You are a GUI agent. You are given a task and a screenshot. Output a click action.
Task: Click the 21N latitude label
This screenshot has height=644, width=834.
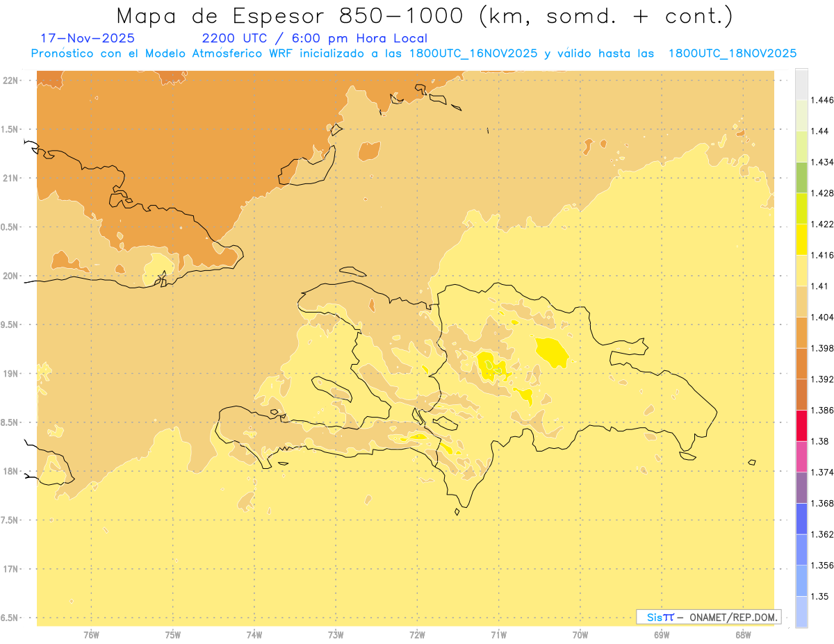click(11, 178)
